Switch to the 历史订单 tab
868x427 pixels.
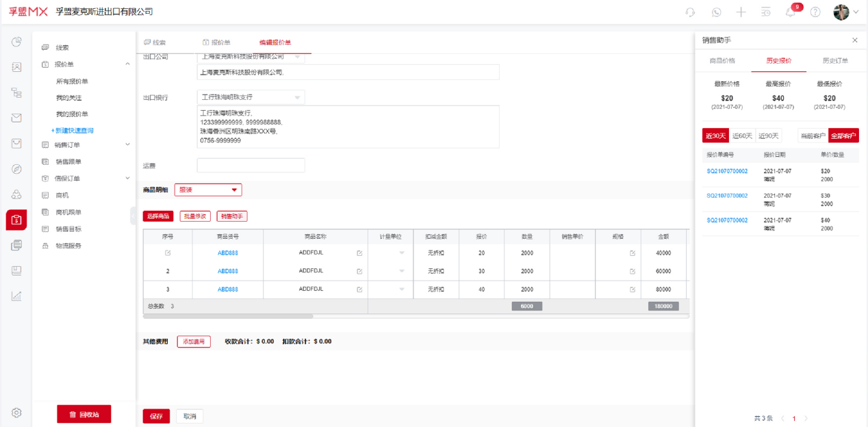[x=834, y=61]
